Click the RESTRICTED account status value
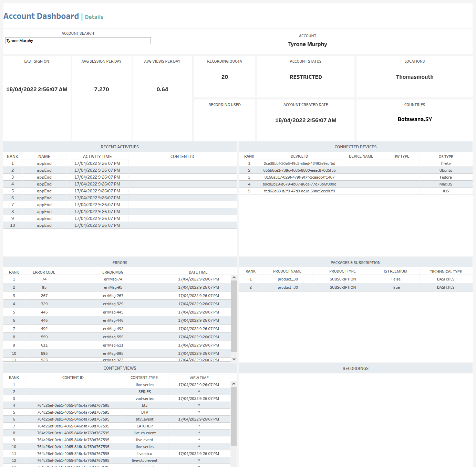 tap(306, 77)
